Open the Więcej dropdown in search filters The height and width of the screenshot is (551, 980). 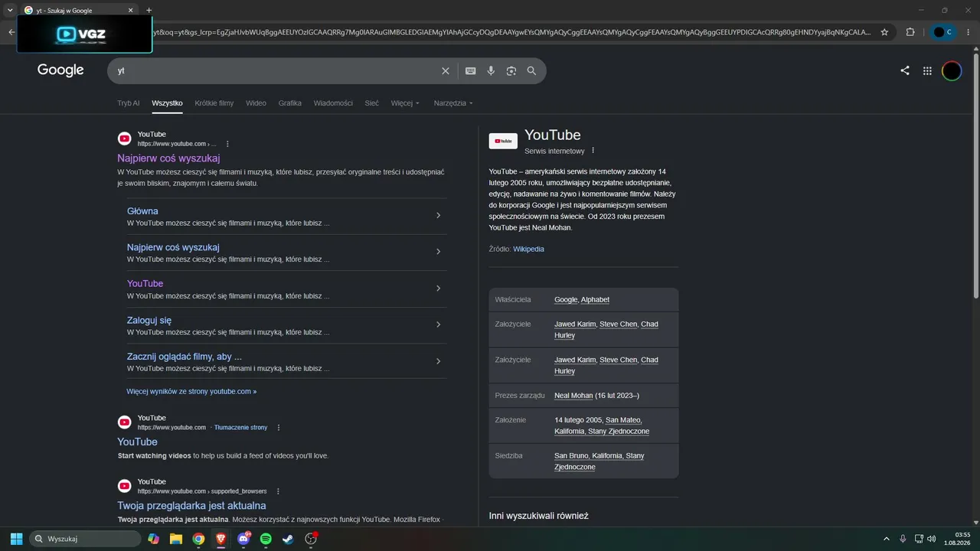pyautogui.click(x=405, y=103)
